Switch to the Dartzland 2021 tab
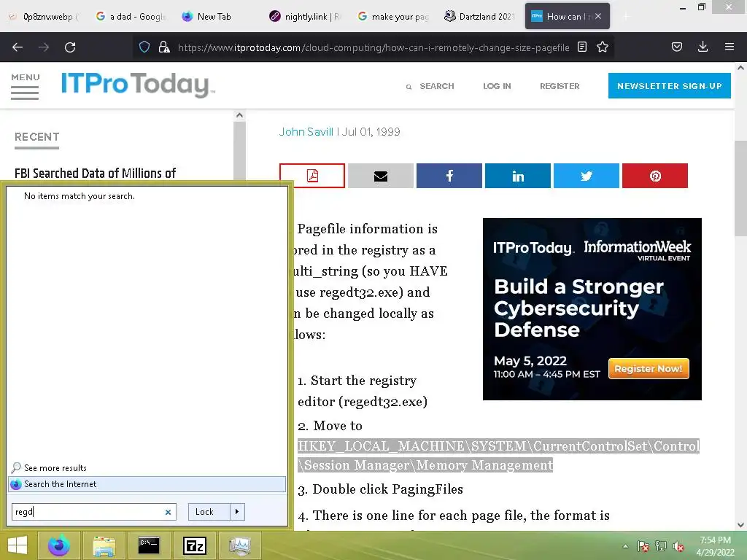 [x=480, y=16]
